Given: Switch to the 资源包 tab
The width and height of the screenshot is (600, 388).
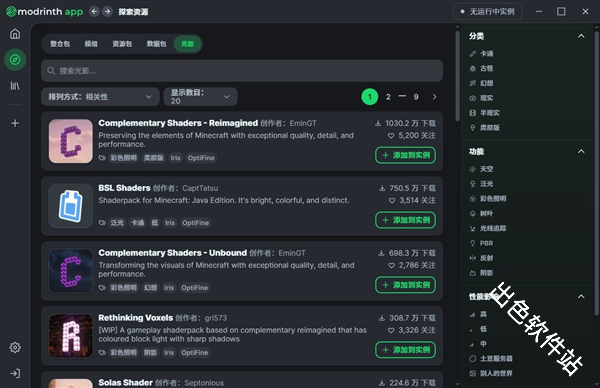Looking at the screenshot, I should 122,44.
